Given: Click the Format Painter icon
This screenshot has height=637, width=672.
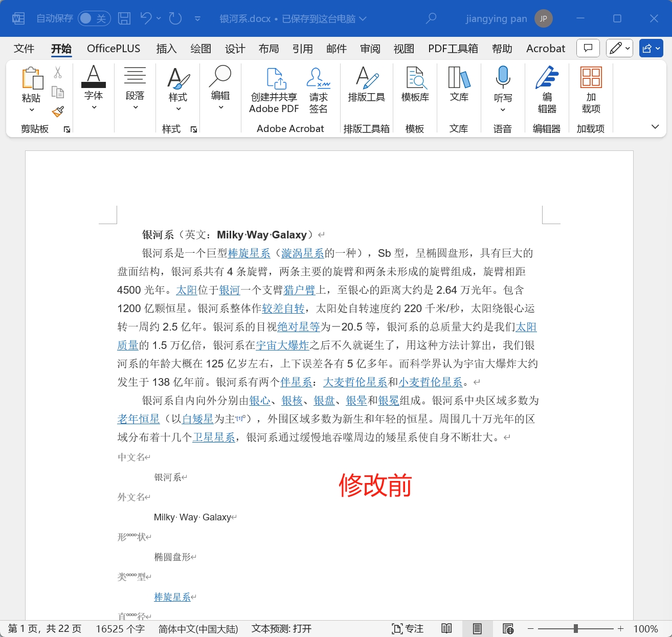Looking at the screenshot, I should coord(58,112).
